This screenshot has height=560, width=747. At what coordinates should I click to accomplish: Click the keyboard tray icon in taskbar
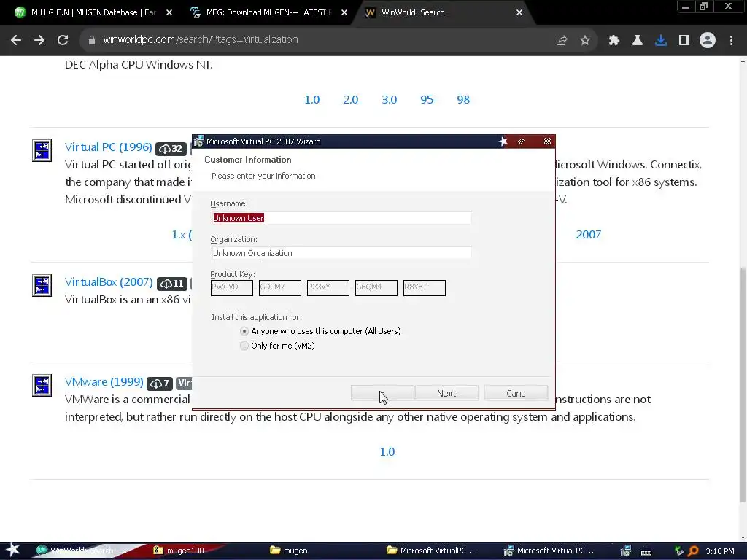pos(646,552)
